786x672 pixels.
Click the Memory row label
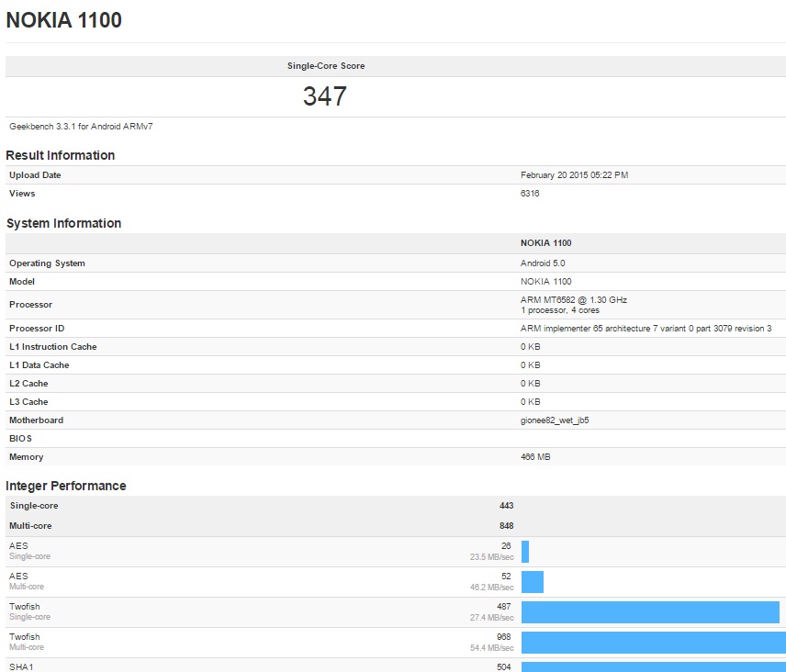pos(26,457)
